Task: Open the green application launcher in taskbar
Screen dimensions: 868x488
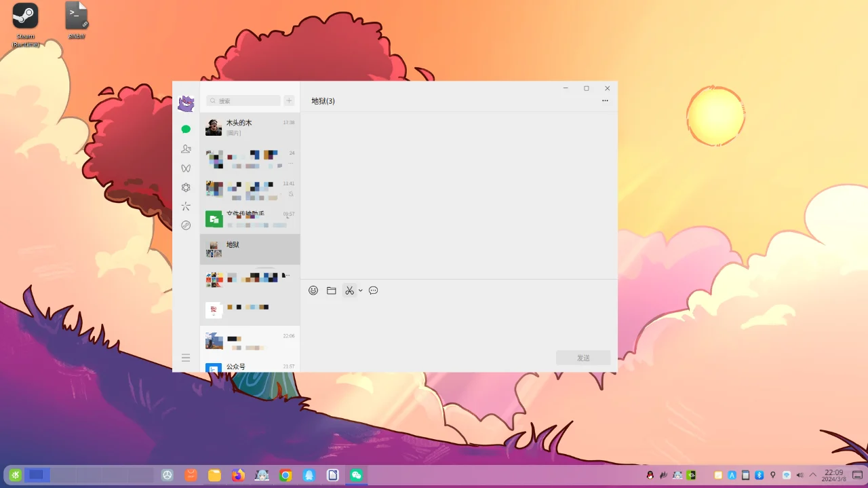Action: point(15,475)
